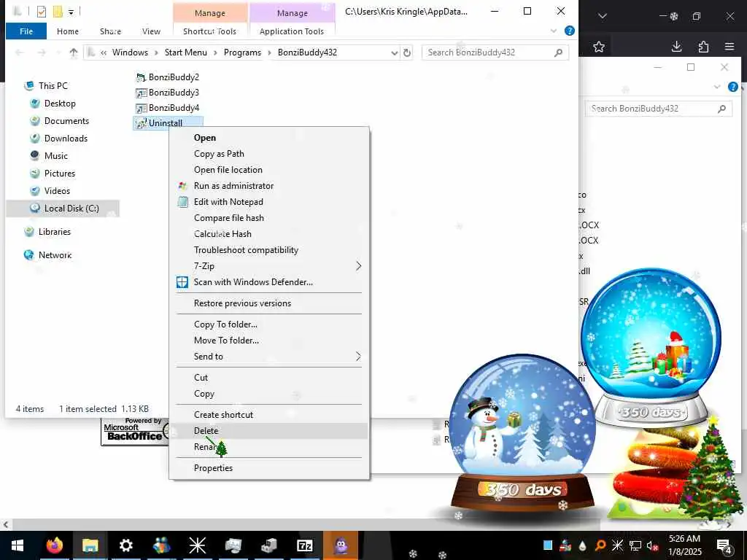The width and height of the screenshot is (747, 560).
Task: Choose Edit with Notepad
Action: click(x=269, y=202)
